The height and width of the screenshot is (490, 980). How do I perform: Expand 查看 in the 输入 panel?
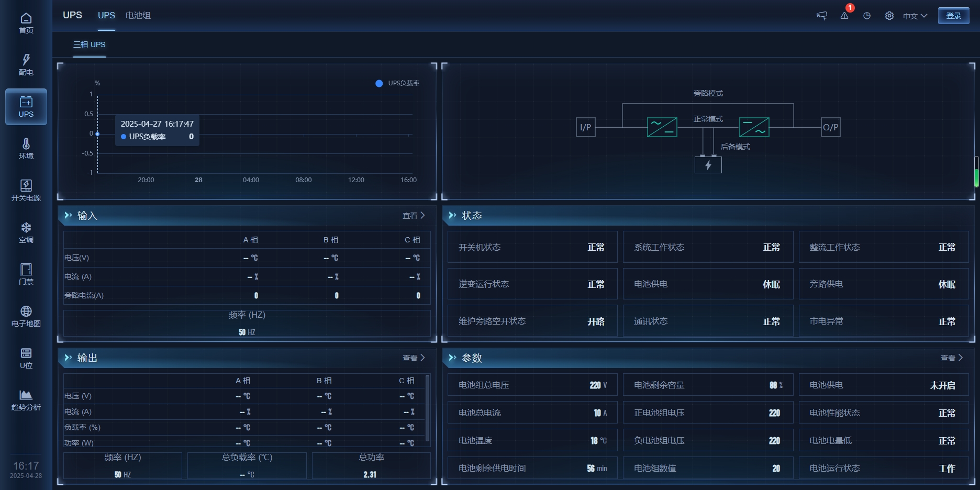pos(414,216)
